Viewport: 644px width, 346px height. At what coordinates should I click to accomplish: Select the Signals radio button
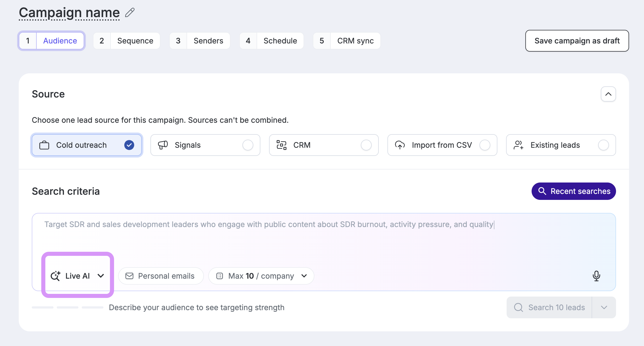pyautogui.click(x=248, y=145)
